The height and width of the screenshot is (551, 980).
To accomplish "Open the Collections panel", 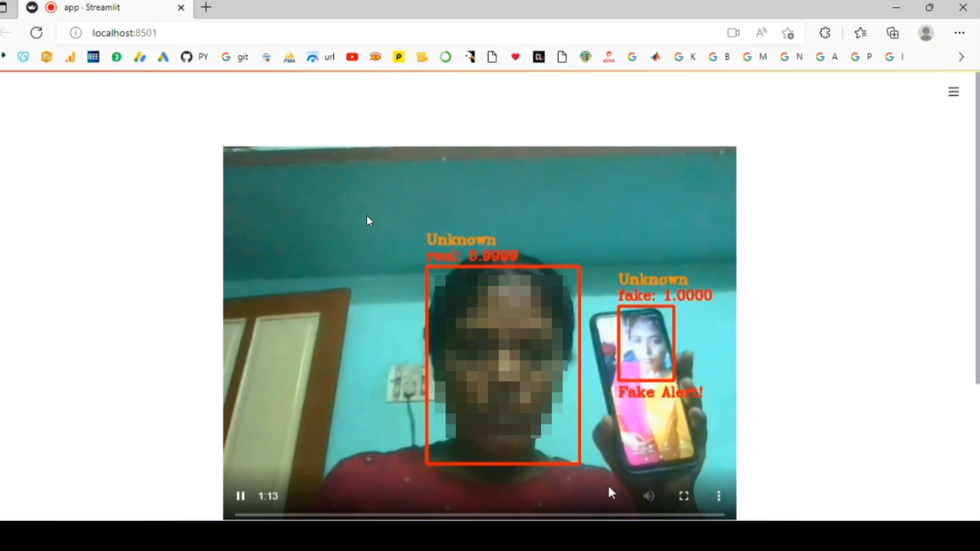I will click(892, 33).
